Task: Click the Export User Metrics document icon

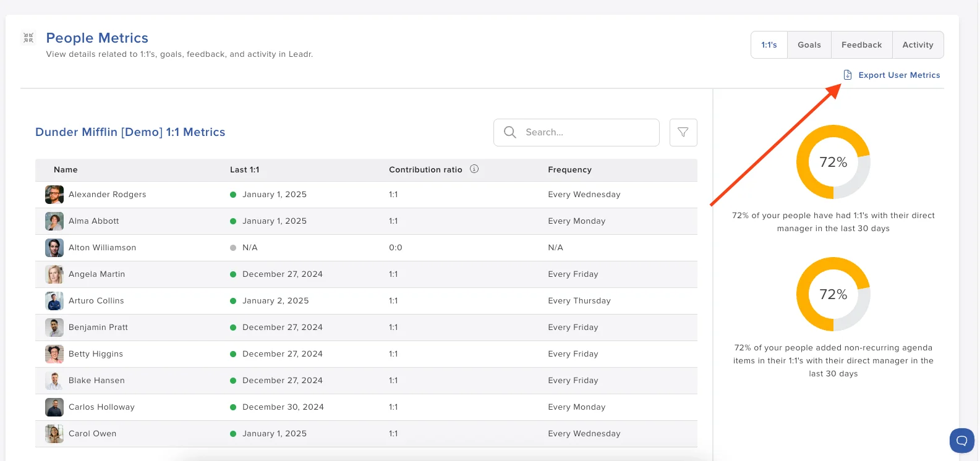Action: 848,75
